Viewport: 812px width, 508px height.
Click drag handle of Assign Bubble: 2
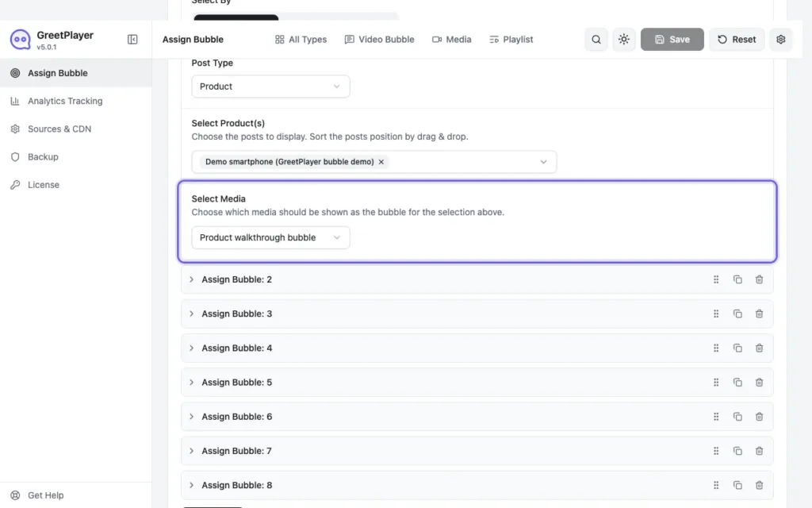(716, 279)
